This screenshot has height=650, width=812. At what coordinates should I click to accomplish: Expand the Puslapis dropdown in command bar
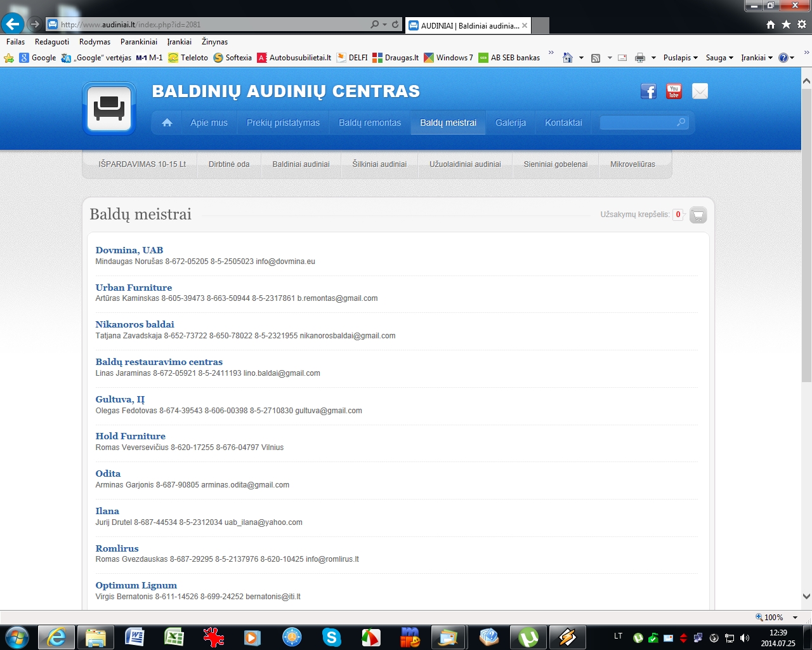pos(681,58)
